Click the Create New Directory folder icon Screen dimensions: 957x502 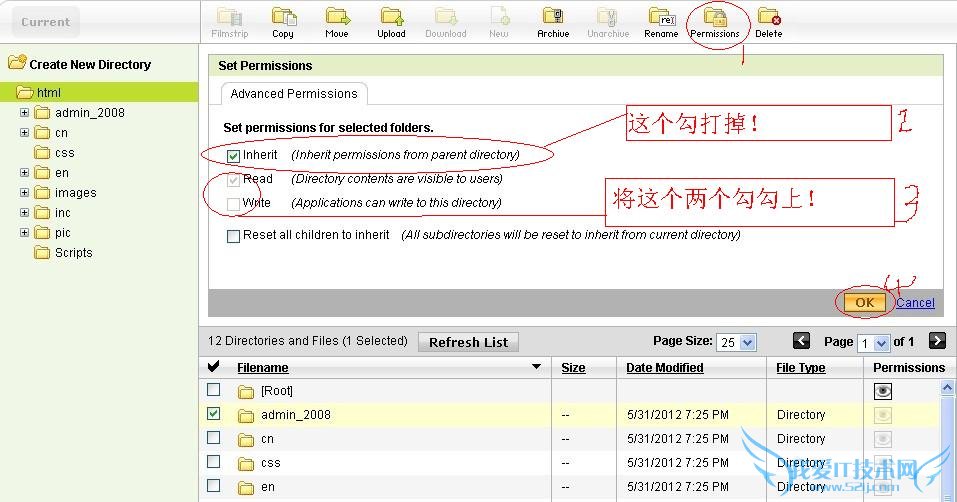pyautogui.click(x=17, y=62)
